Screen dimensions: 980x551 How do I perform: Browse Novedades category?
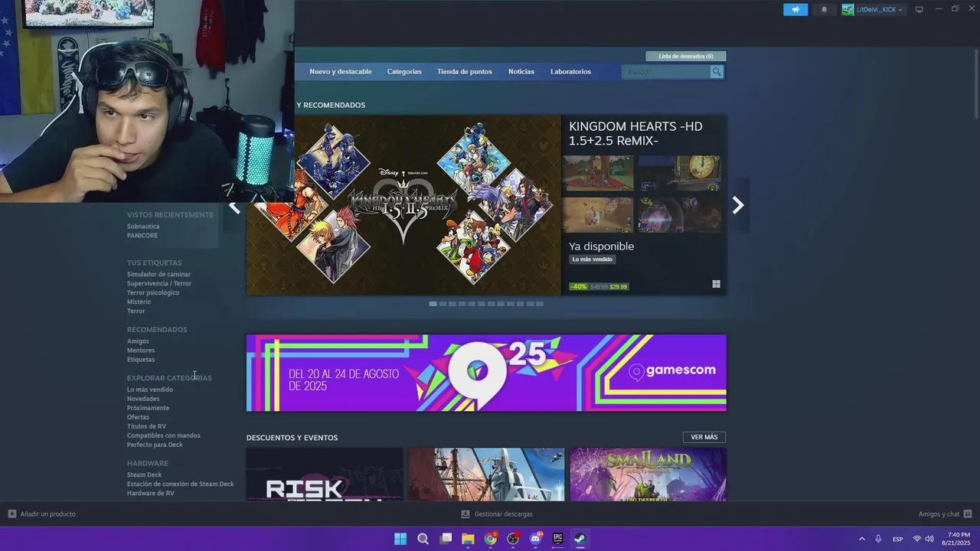[143, 399]
